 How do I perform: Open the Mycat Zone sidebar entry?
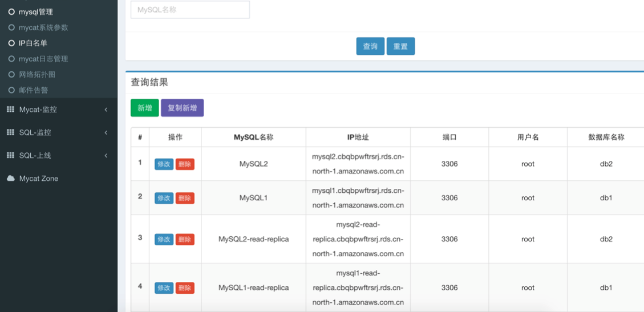(x=59, y=179)
